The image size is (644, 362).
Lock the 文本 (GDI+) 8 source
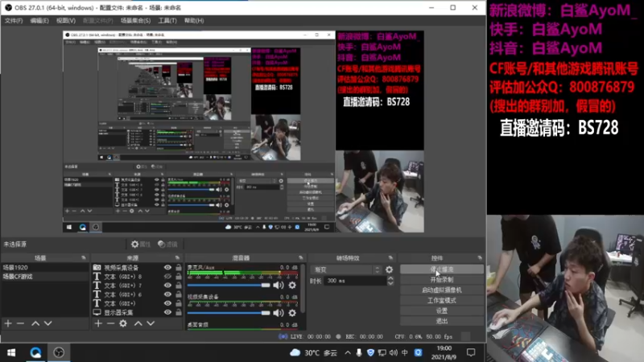tap(178, 276)
